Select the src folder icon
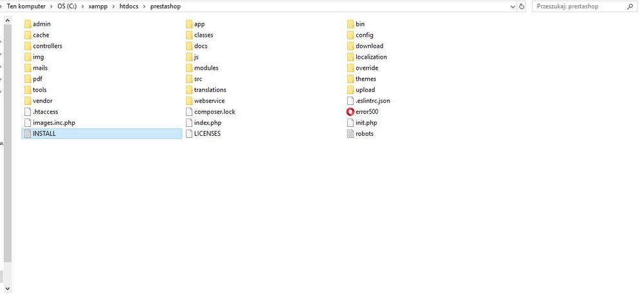 point(189,79)
